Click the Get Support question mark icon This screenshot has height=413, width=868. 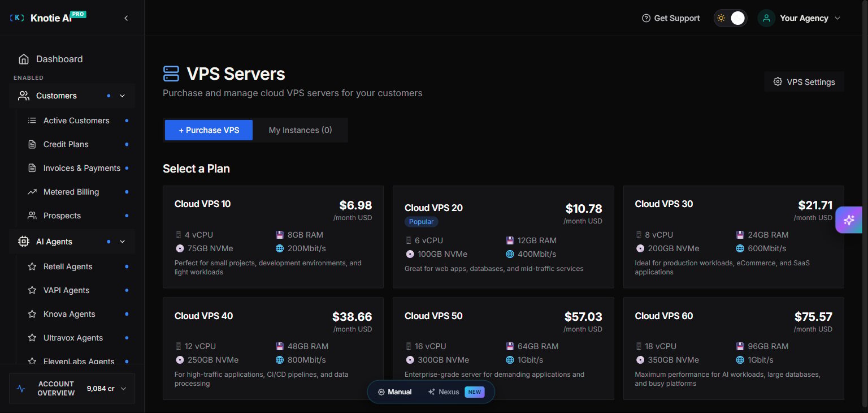click(646, 18)
